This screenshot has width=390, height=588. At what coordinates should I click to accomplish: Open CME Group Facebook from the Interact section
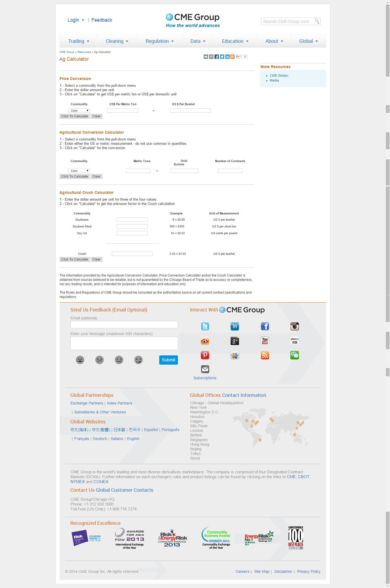(x=265, y=326)
